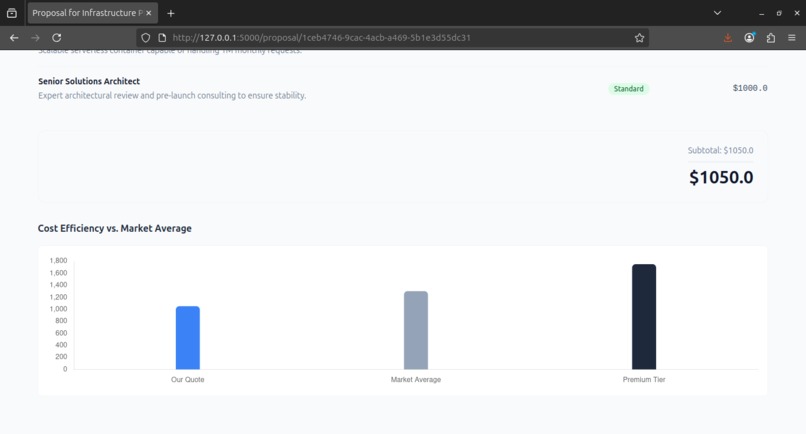This screenshot has height=434, width=806.
Task: Open the extensions puzzle icon
Action: tap(771, 38)
